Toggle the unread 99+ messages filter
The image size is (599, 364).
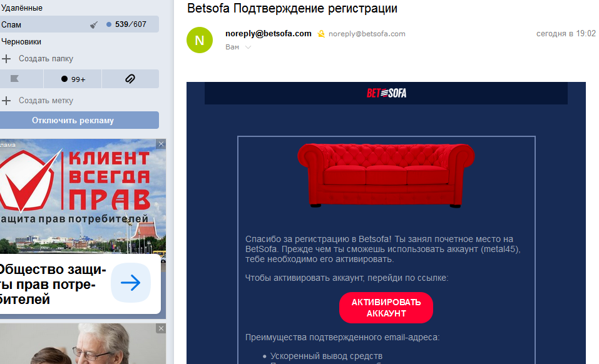73,79
